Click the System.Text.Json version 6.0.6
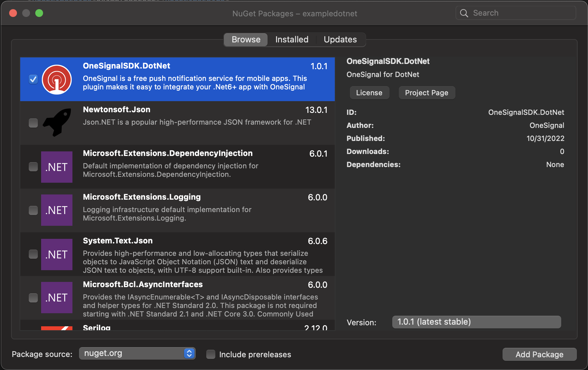Screen dimensions: 588x370 pyautogui.click(x=317, y=241)
